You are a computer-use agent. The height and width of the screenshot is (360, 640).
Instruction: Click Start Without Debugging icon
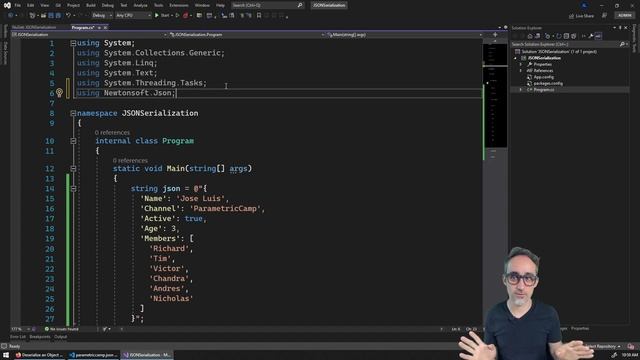pos(177,16)
